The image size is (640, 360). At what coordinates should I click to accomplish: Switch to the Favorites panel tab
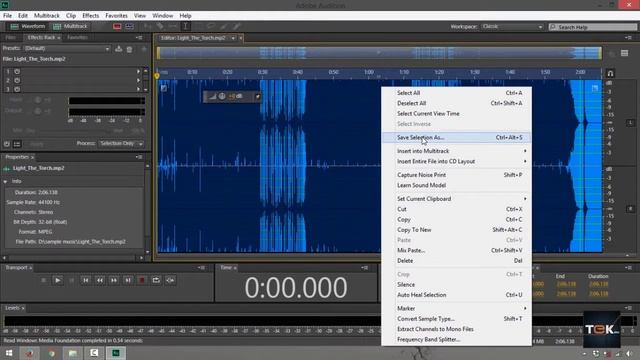(x=78, y=38)
